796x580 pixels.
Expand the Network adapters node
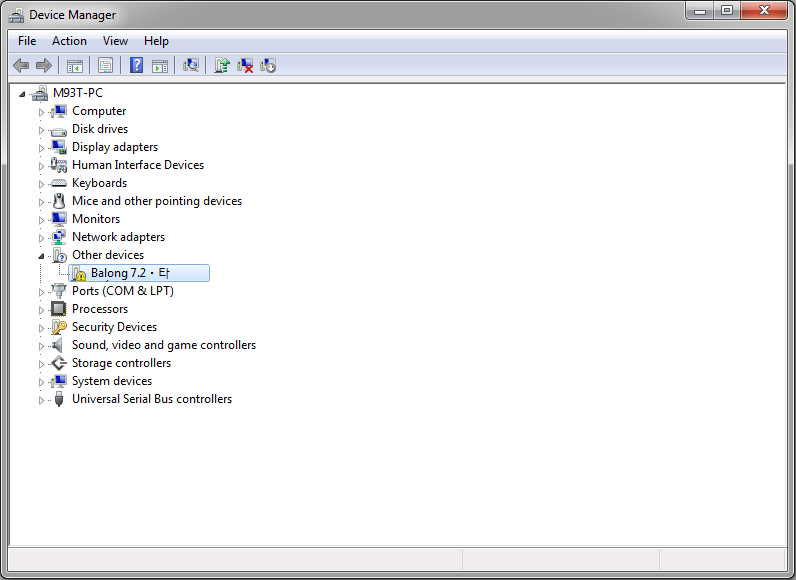[42, 237]
